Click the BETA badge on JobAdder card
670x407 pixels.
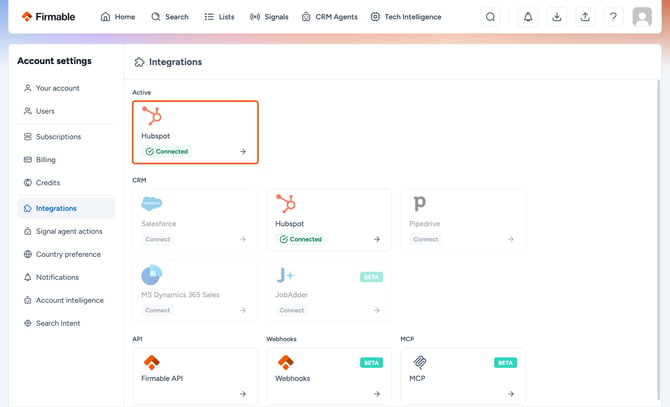(x=371, y=277)
